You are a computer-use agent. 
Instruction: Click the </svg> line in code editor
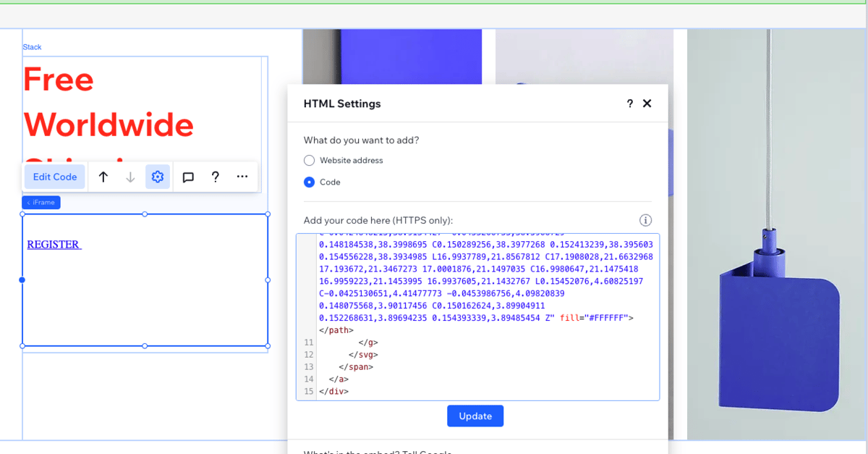coord(363,355)
